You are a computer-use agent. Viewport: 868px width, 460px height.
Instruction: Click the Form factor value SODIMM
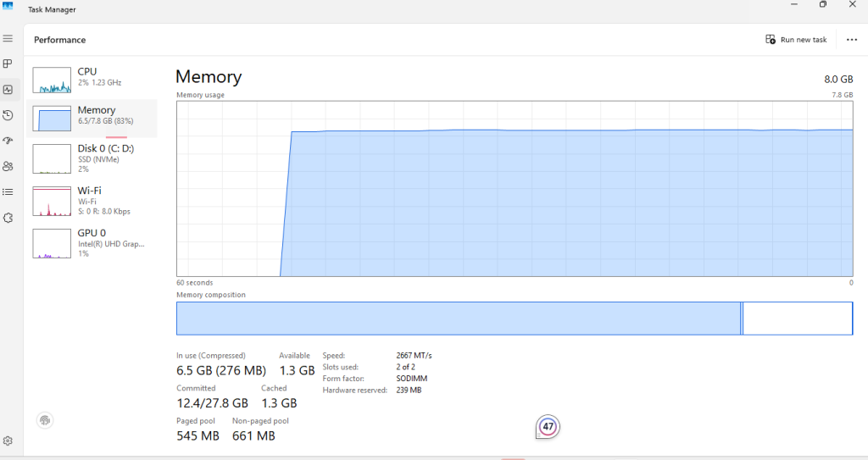tap(412, 379)
